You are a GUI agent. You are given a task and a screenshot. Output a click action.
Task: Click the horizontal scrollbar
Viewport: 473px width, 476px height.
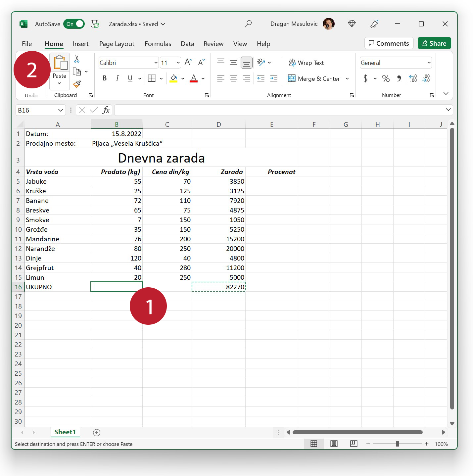(357, 432)
